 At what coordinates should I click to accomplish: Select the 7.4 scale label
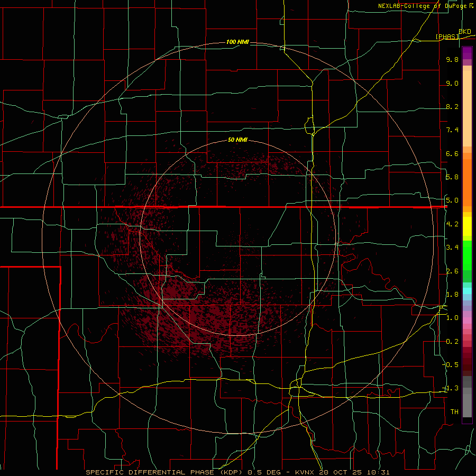[452, 130]
